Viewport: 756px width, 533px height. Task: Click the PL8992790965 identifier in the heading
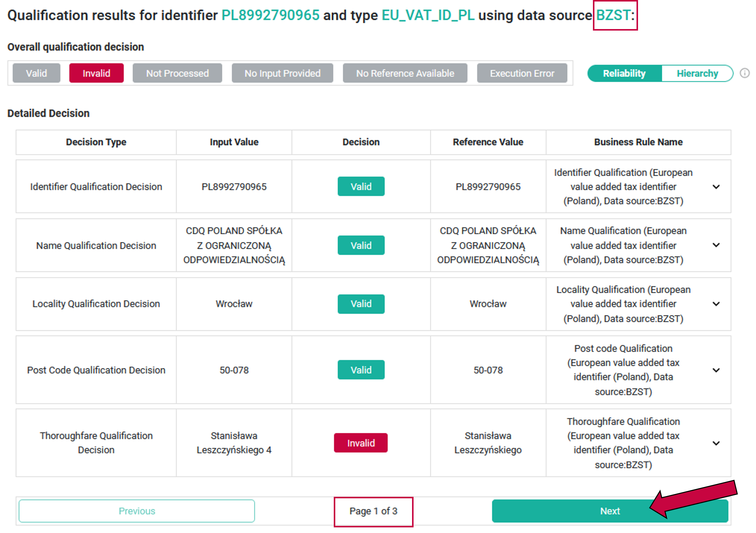point(270,15)
